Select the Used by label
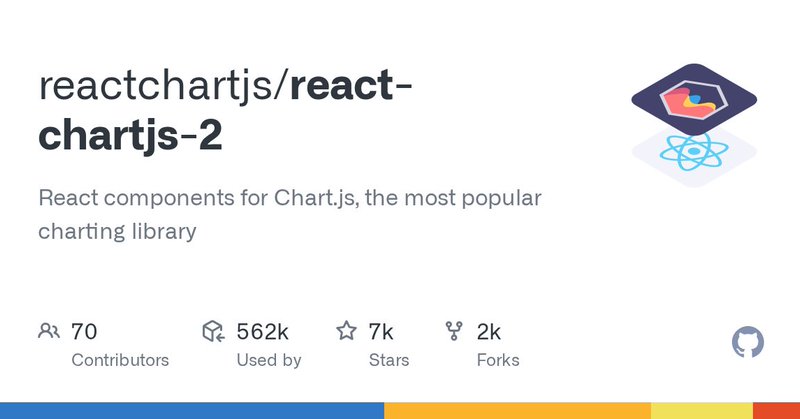Viewport: 800px width, 419px height. (x=269, y=360)
